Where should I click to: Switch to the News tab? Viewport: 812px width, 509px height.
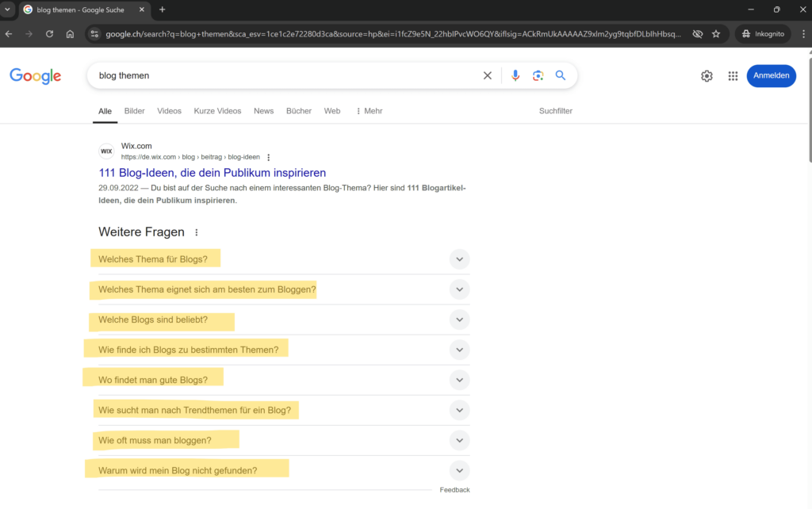263,111
